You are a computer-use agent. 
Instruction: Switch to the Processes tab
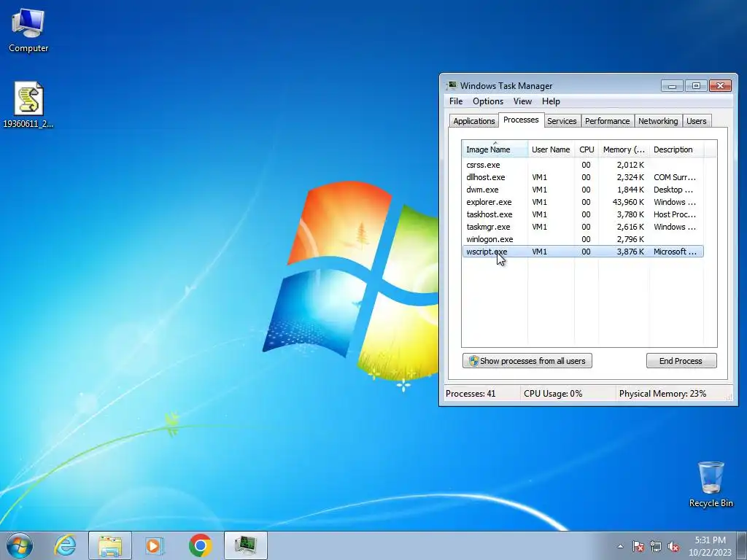[x=521, y=120]
